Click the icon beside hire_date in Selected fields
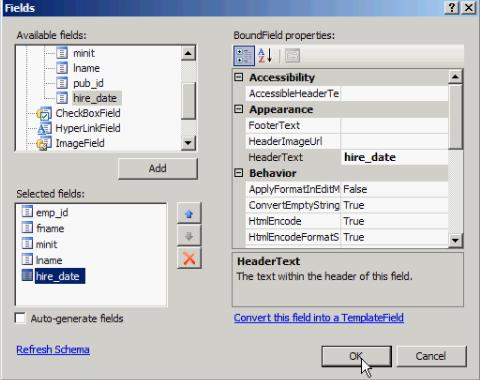 (x=27, y=276)
